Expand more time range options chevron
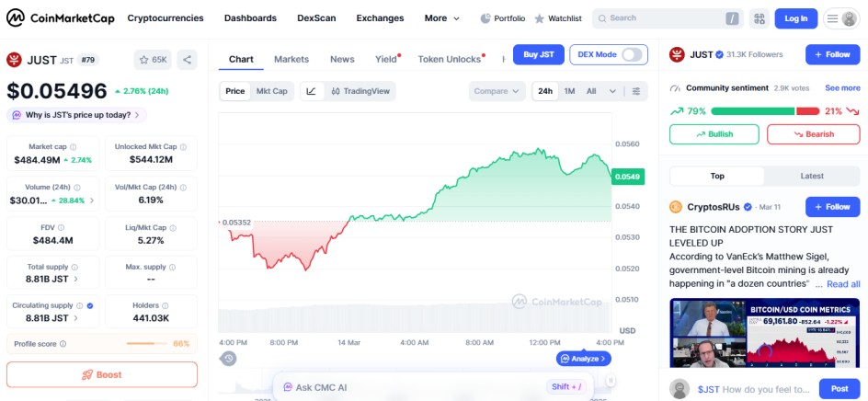Screen dimensions: 868x401 pos(612,91)
